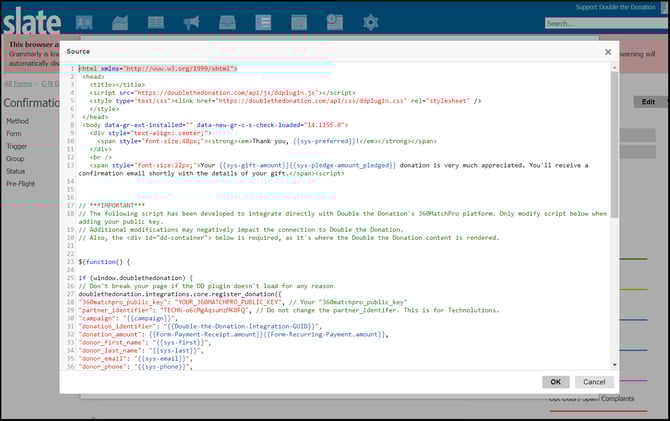
Task: Click the Support Double the Donation link
Action: [613, 7]
